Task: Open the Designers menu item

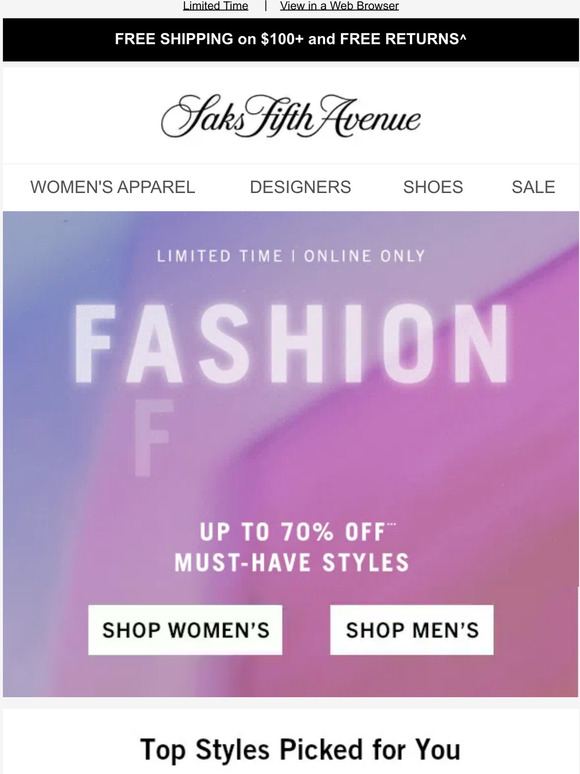Action: pos(300,187)
